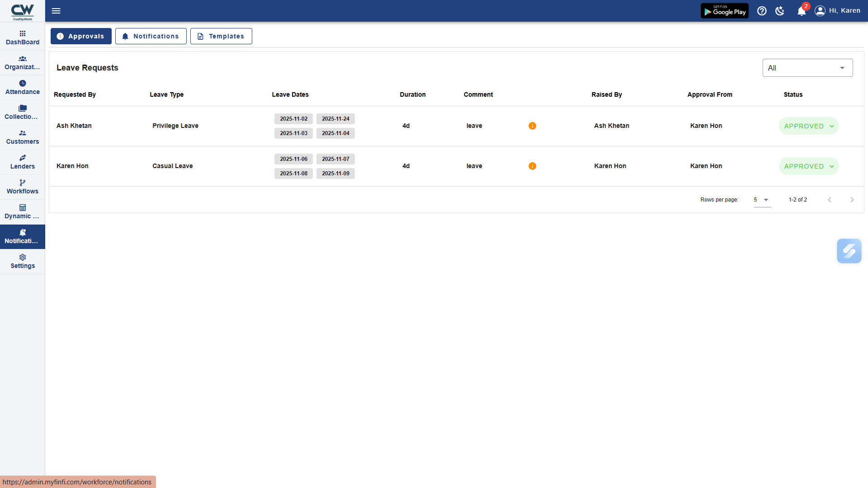Toggle the sidebar with the hamburger menu
The image size is (868, 488).
(56, 10)
